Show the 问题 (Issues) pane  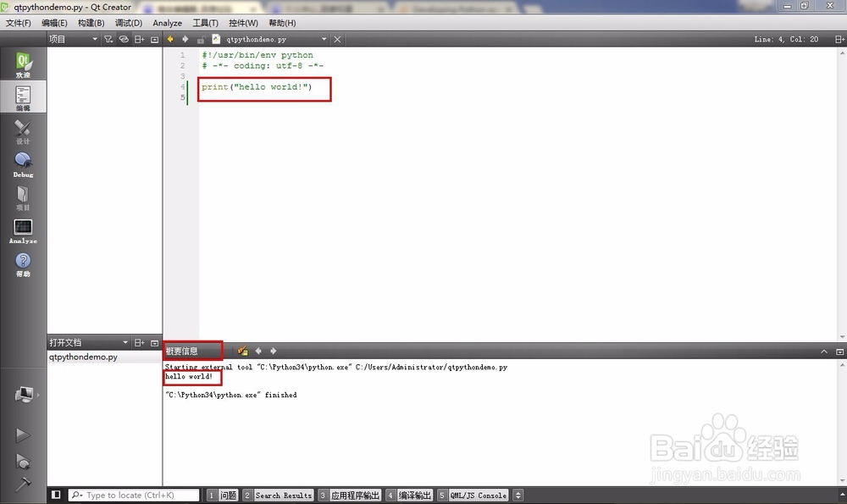click(223, 495)
